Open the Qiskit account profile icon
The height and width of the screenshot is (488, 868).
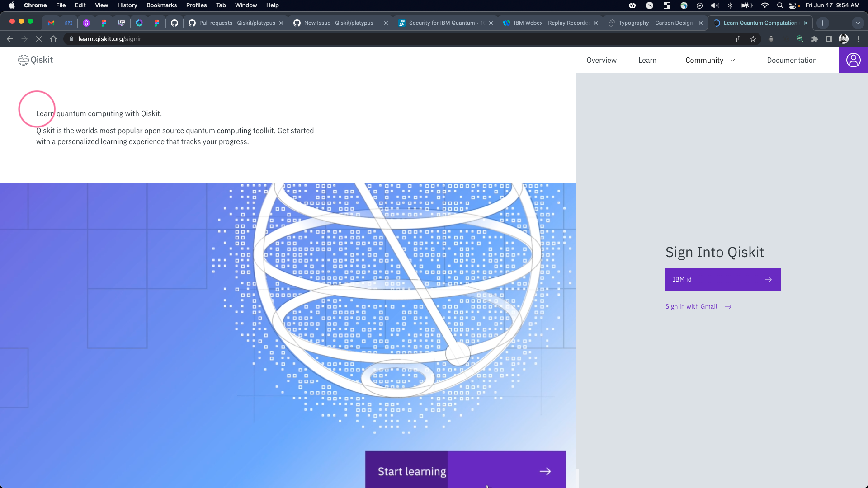point(853,60)
